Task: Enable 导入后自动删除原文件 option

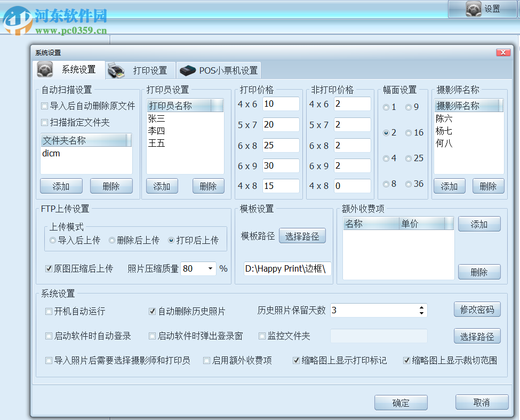Action: [44, 106]
